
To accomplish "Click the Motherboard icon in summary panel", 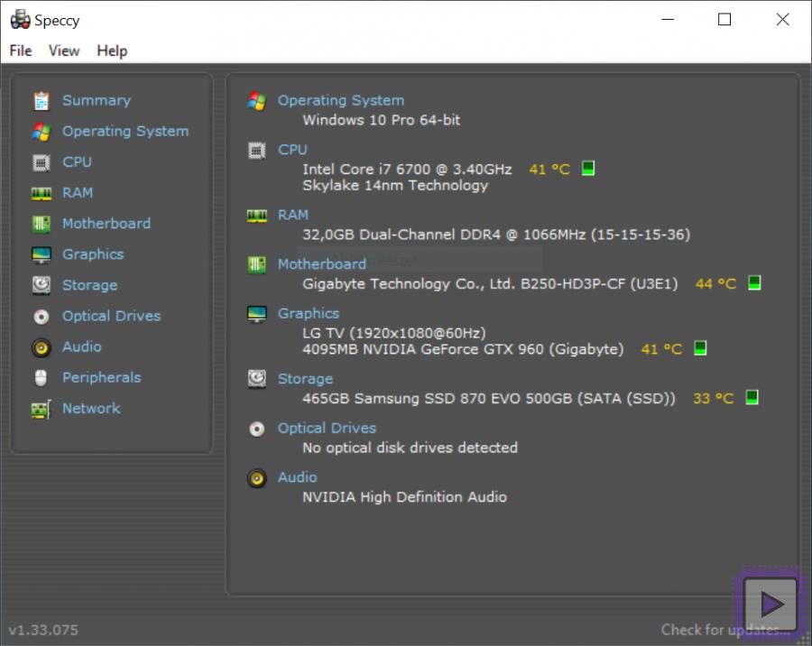I will point(257,264).
